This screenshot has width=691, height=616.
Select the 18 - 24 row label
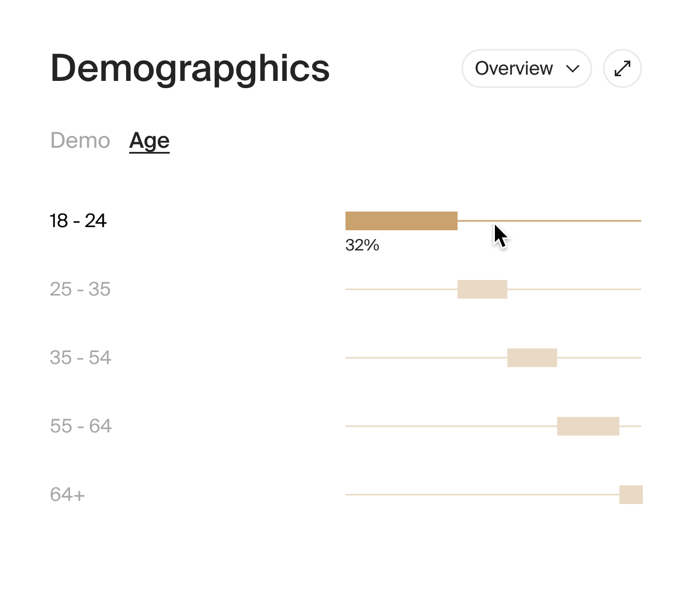pos(78,220)
